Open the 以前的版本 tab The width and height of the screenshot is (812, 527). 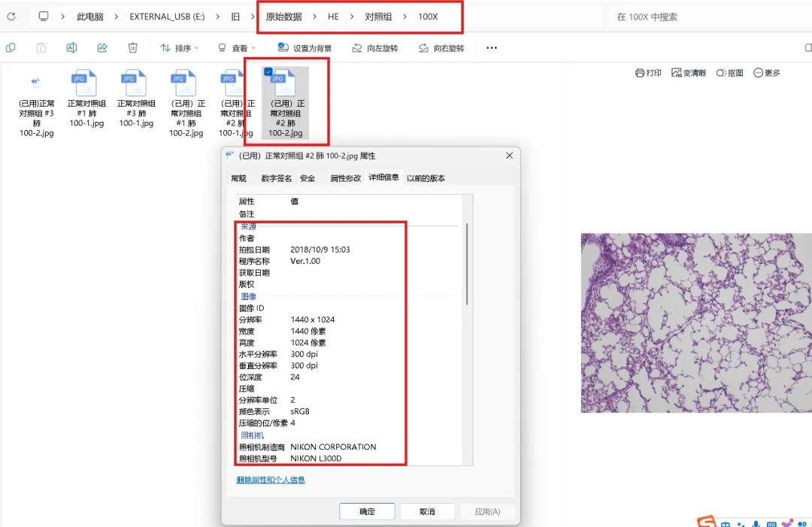pos(426,178)
